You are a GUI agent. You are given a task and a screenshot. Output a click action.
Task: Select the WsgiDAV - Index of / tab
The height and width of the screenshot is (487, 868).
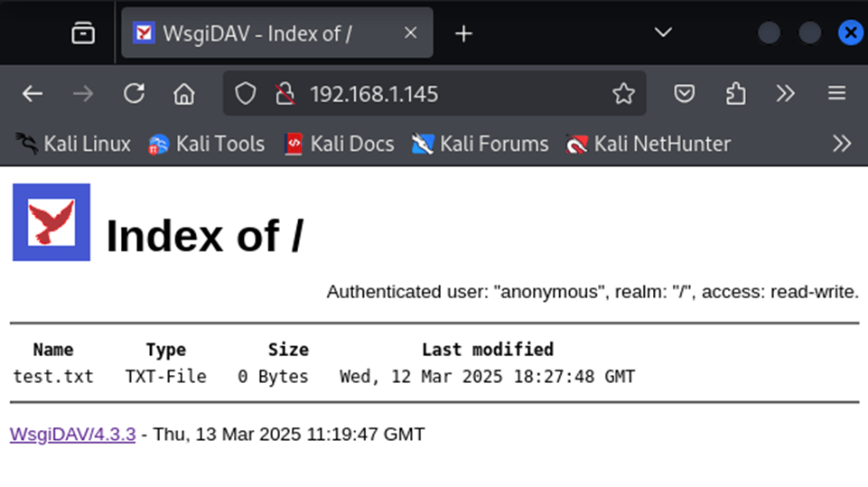point(257,33)
